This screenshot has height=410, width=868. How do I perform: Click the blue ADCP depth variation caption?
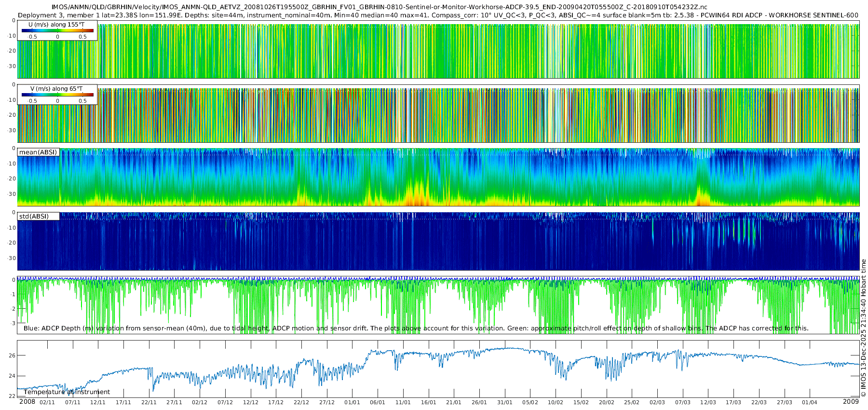[x=416, y=328]
